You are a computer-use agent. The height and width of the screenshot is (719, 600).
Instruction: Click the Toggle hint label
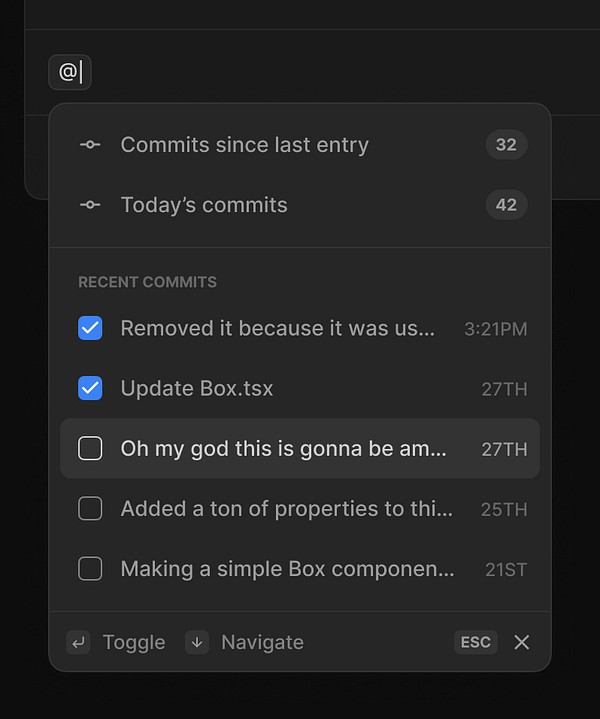[134, 642]
